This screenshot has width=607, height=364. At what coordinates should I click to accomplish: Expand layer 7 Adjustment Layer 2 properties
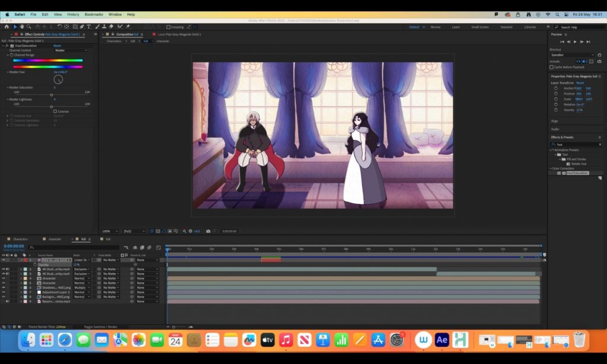(x=21, y=292)
